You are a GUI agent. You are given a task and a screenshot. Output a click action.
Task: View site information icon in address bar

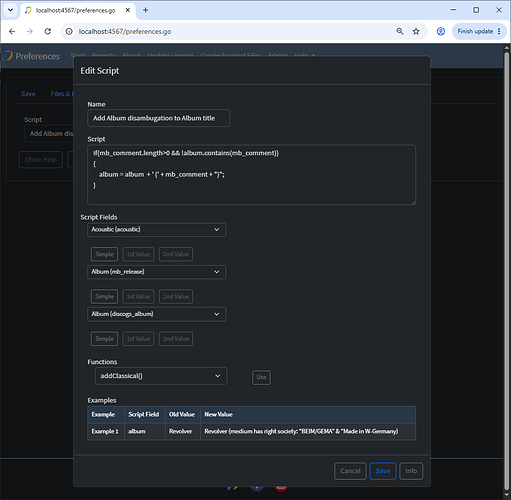tap(69, 31)
